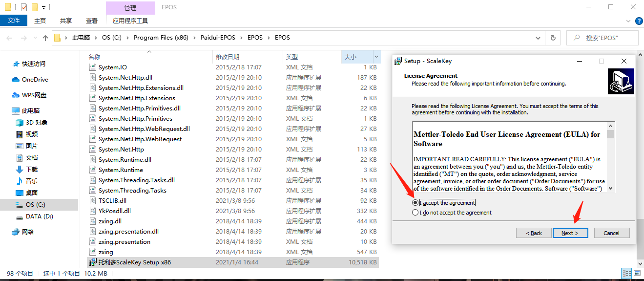Open the 文件 menu in Explorer

(x=14, y=21)
